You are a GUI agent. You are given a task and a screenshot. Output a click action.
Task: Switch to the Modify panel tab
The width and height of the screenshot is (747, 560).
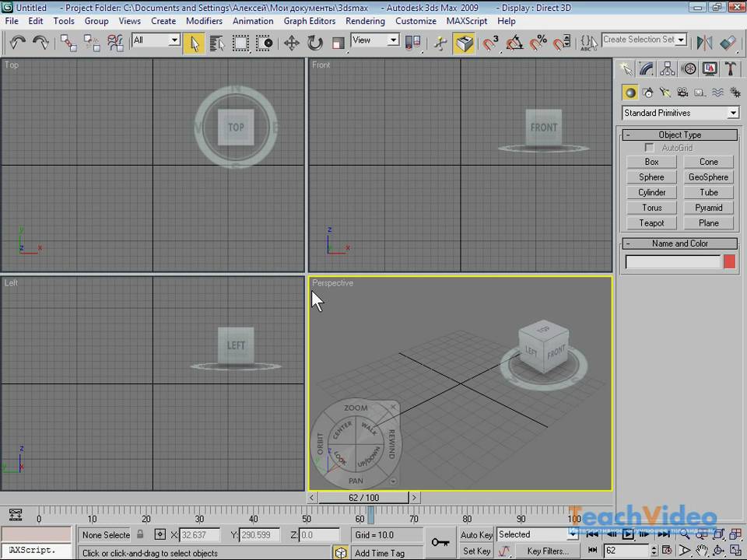(647, 69)
